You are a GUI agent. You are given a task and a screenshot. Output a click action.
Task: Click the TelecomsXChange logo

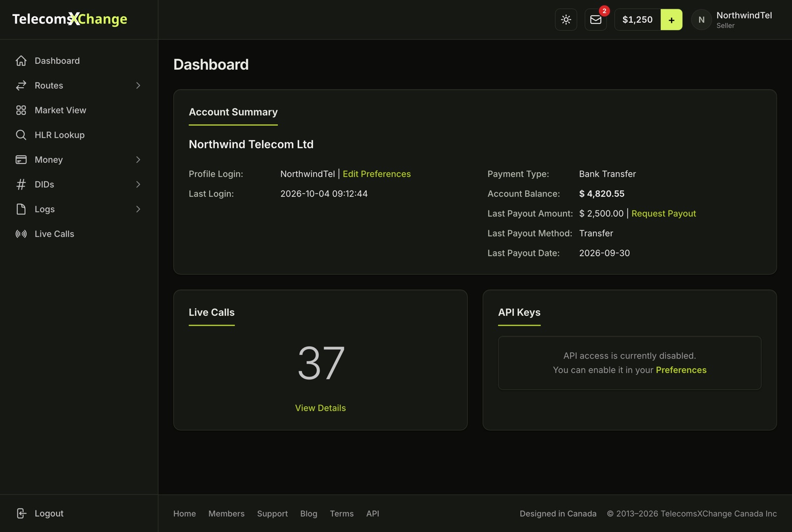click(70, 19)
